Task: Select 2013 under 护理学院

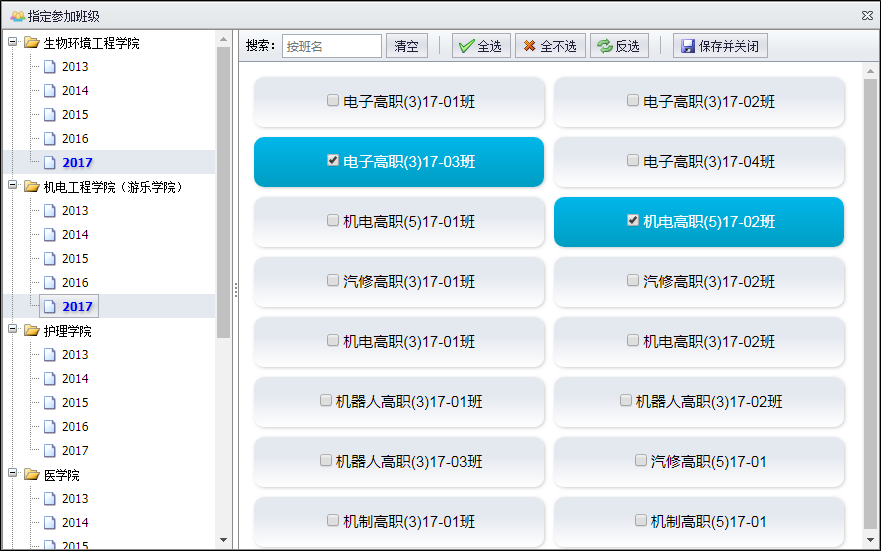Action: (75, 354)
